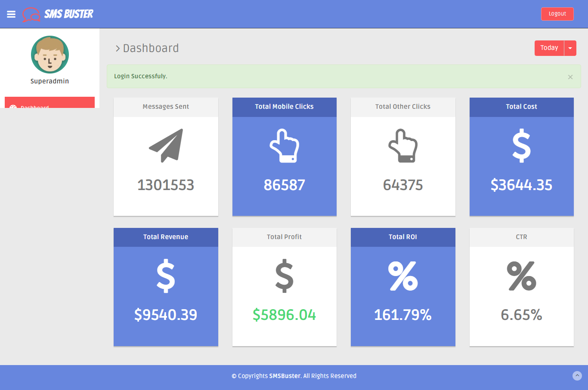588x390 pixels.
Task: Click the Superadmin avatar picture
Action: (x=50, y=55)
